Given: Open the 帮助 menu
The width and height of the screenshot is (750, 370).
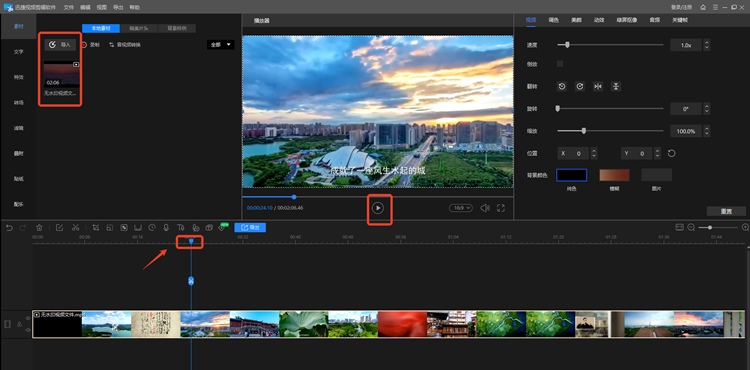Looking at the screenshot, I should (135, 8).
